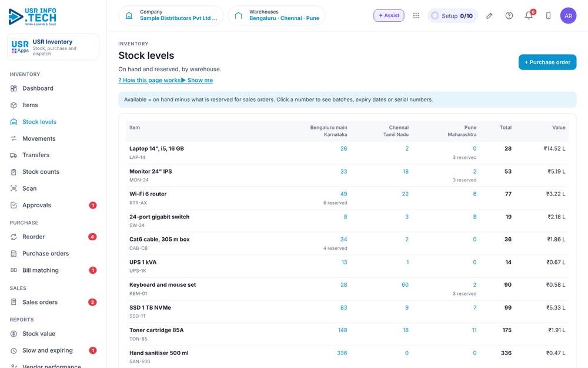Click Bengaluru quantity 336 for Hand sanitiser
Screen dimensions: 588x368
pyautogui.click(x=342, y=353)
